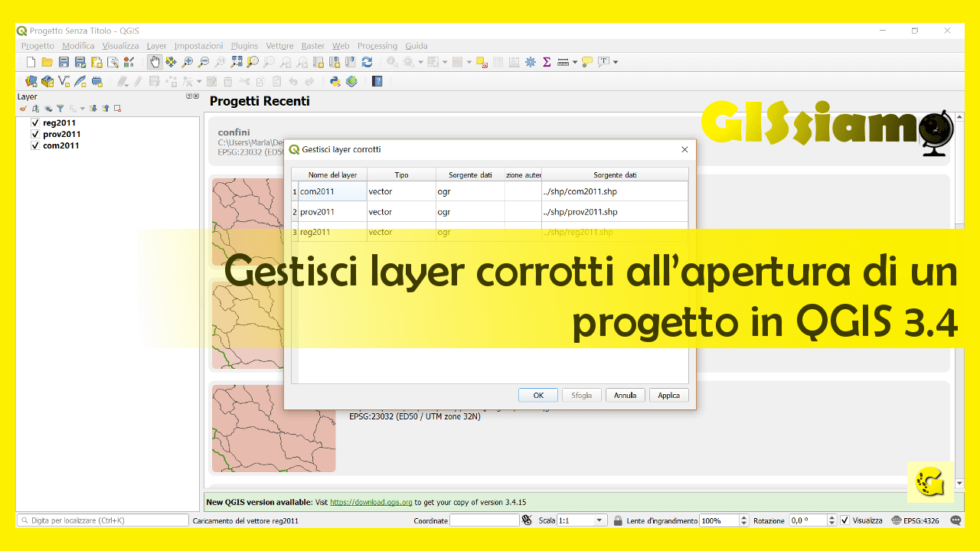Click the Nome del layer column header
Viewport: 980px width, 551px height.
pos(332,174)
